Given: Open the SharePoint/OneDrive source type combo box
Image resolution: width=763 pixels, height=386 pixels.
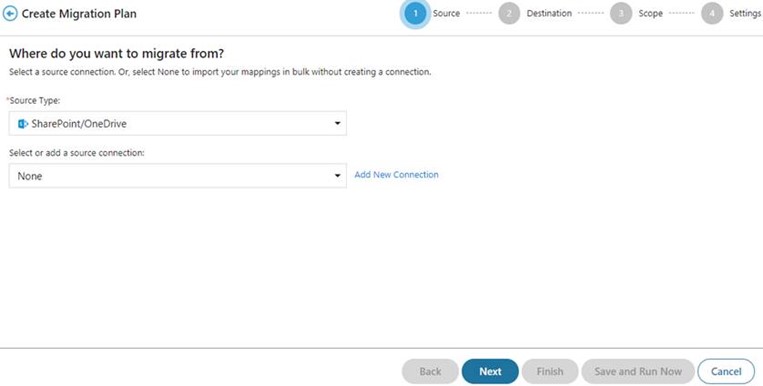Looking at the screenshot, I should 178,124.
